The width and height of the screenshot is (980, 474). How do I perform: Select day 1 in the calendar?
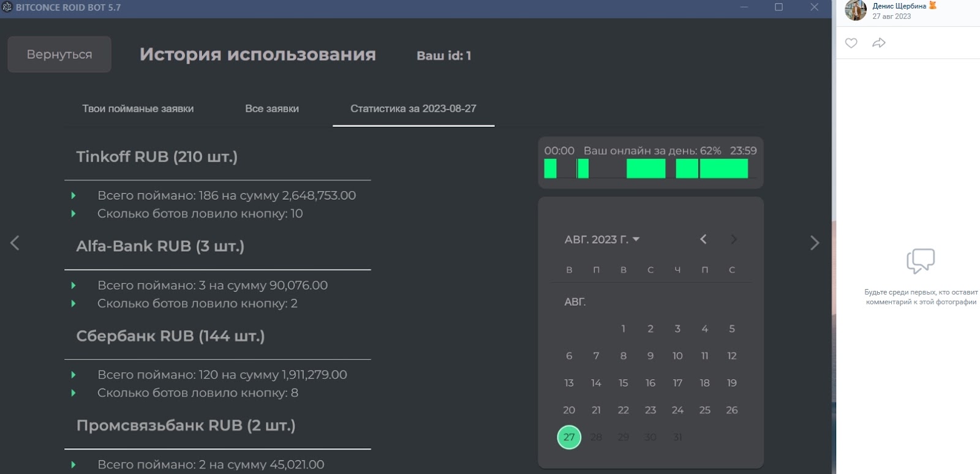[x=624, y=329]
